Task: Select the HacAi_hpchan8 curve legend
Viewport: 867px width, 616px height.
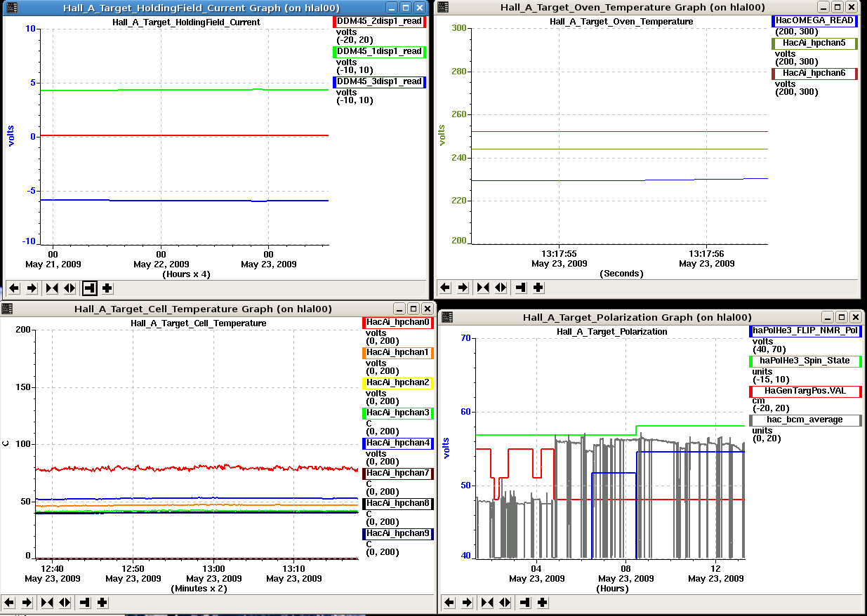Action: click(397, 504)
